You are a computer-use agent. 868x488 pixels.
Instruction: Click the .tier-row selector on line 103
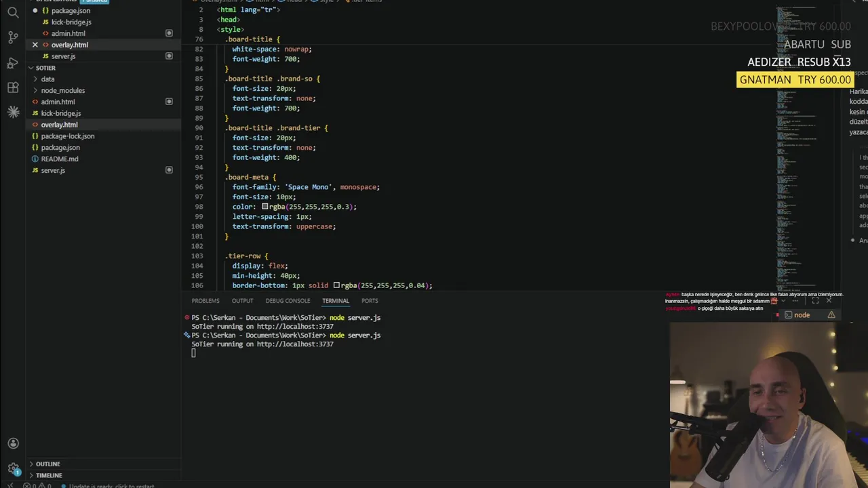tap(243, 256)
